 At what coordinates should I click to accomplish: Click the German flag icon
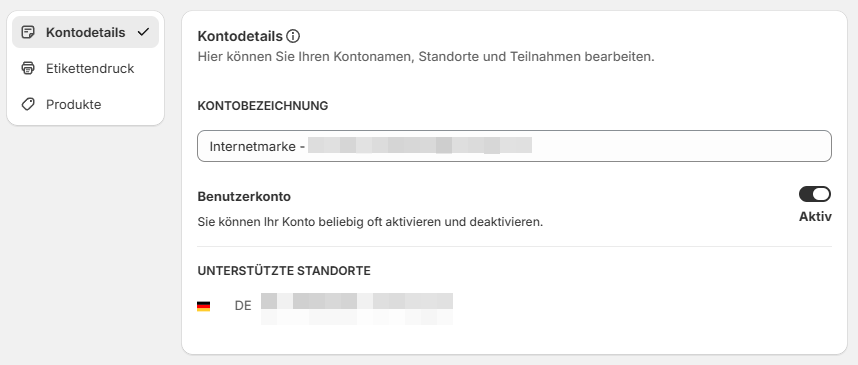coord(204,306)
